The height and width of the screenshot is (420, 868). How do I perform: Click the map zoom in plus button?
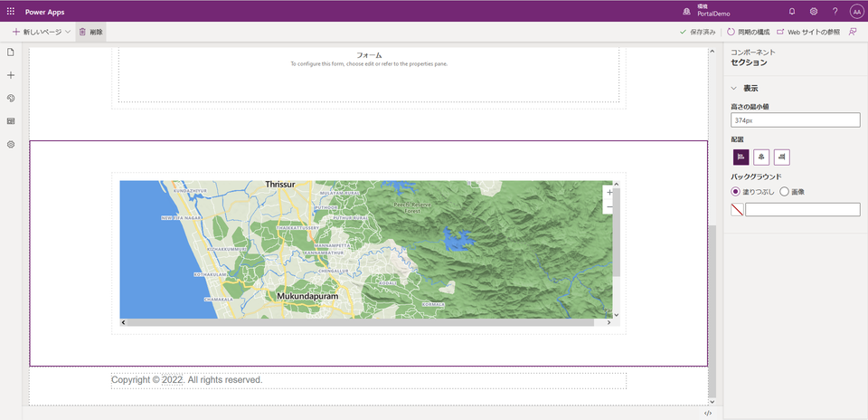(609, 192)
